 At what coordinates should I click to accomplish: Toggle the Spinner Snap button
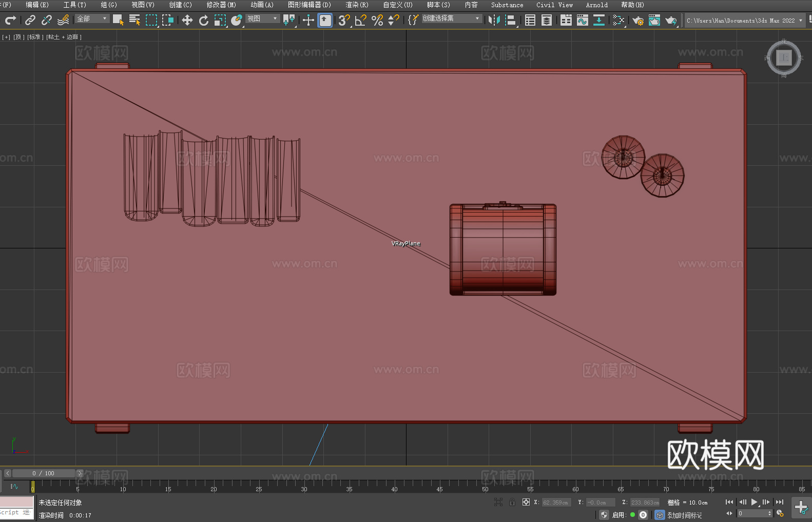(x=394, y=20)
